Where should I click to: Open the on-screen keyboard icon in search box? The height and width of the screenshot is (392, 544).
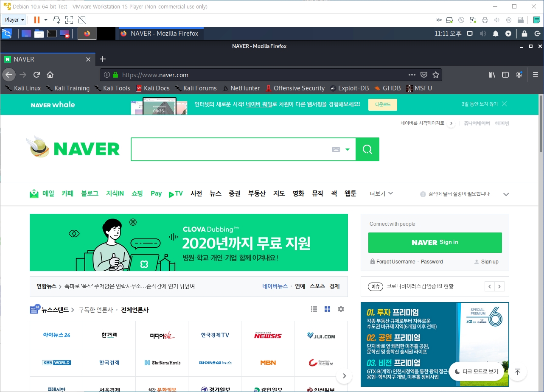pos(336,149)
